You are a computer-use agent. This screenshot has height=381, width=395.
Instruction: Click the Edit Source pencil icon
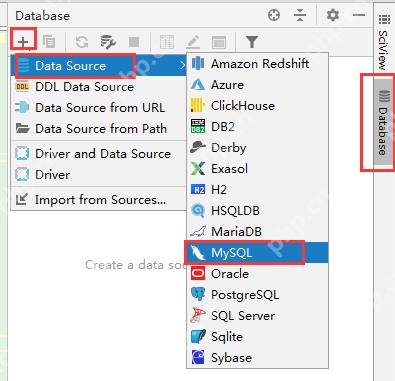[x=193, y=42]
